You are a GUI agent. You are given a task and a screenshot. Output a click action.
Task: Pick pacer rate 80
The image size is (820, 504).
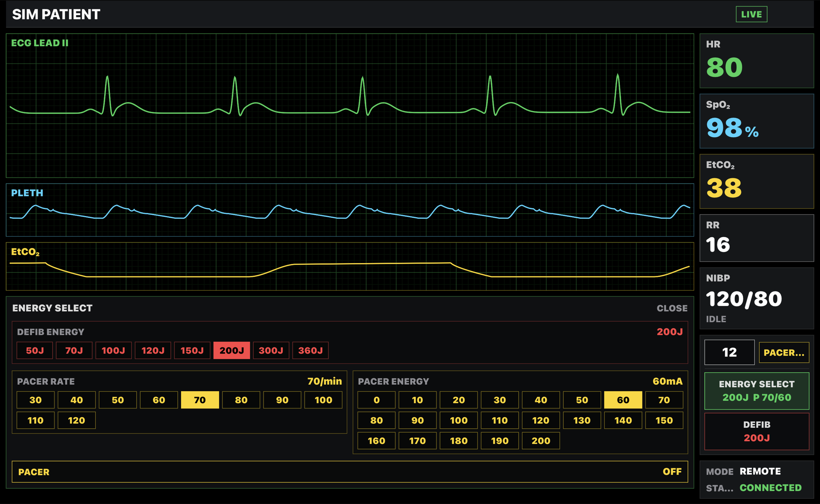(x=241, y=400)
